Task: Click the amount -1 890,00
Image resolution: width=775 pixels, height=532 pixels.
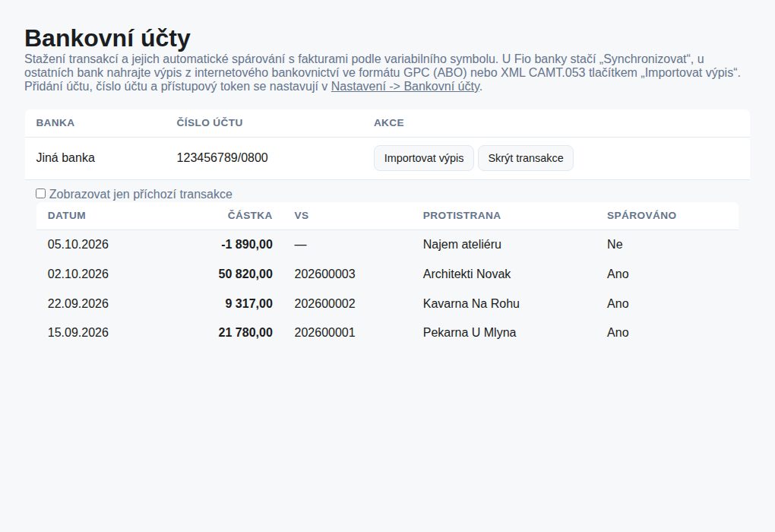Action: click(247, 244)
